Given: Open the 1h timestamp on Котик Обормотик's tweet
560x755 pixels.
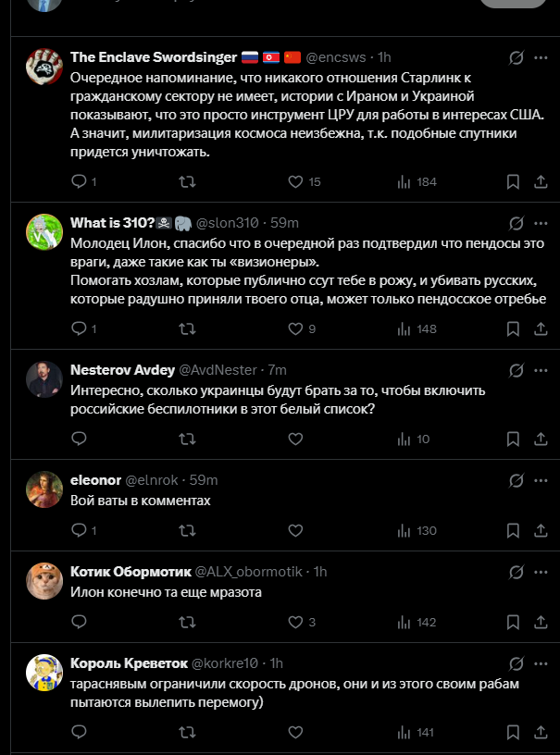Looking at the screenshot, I should pos(320,572).
